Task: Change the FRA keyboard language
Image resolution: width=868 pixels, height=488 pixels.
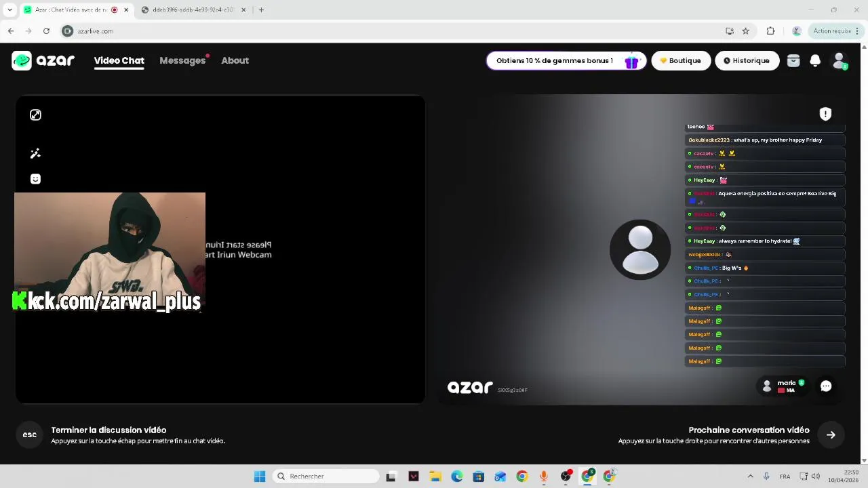Action: [785, 476]
